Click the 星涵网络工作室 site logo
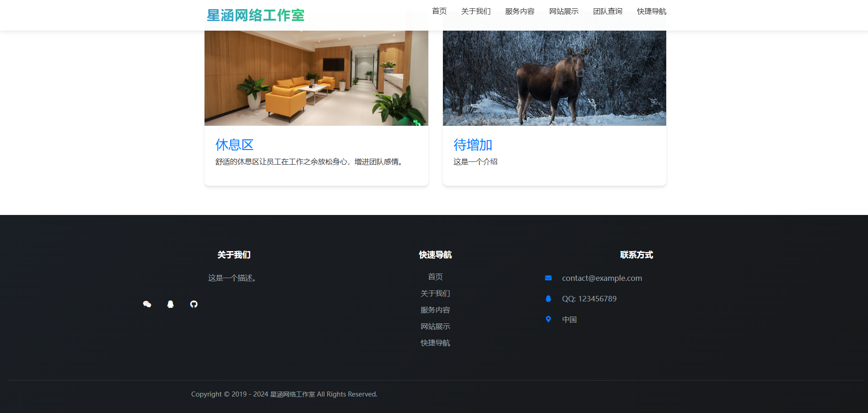868x413 pixels. [255, 15]
